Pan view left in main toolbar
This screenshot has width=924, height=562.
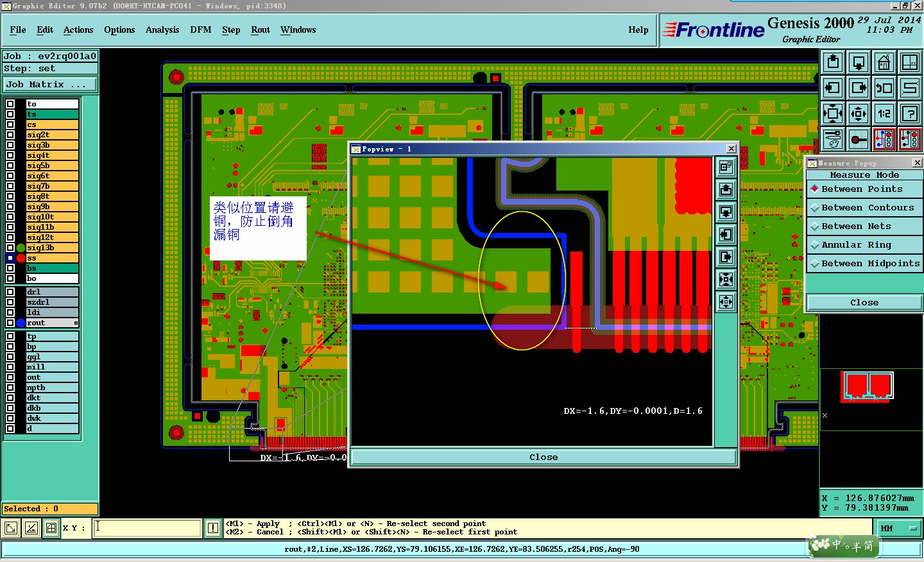click(833, 88)
